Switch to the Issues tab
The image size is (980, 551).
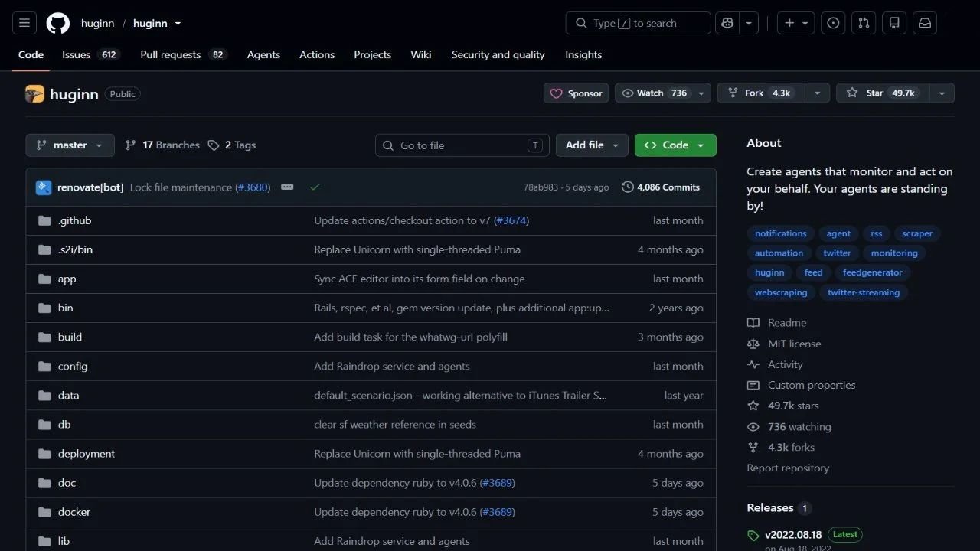[91, 55]
